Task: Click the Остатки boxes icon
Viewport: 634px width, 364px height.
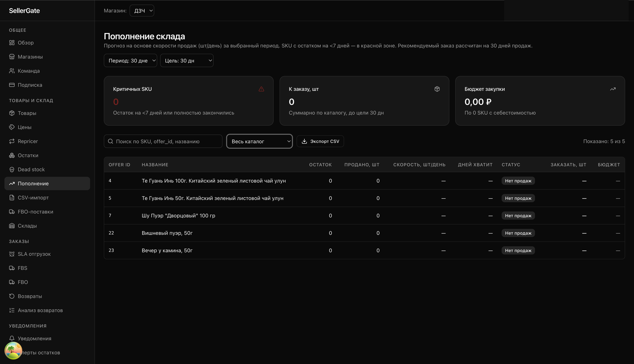Action: [x=12, y=155]
